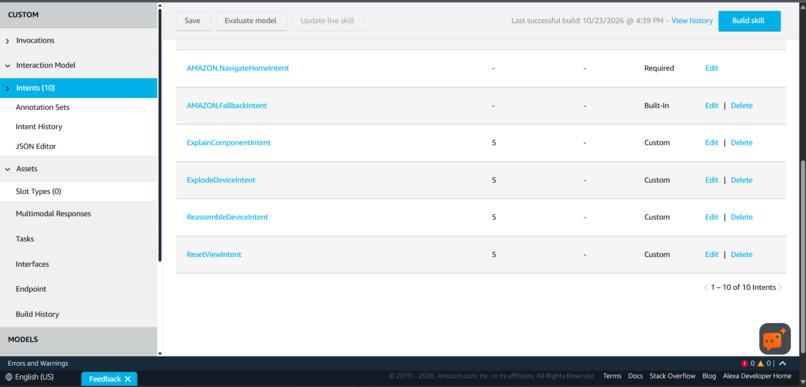Delete ResetViewIntent
Screen dimensions: 806x387
click(742, 254)
